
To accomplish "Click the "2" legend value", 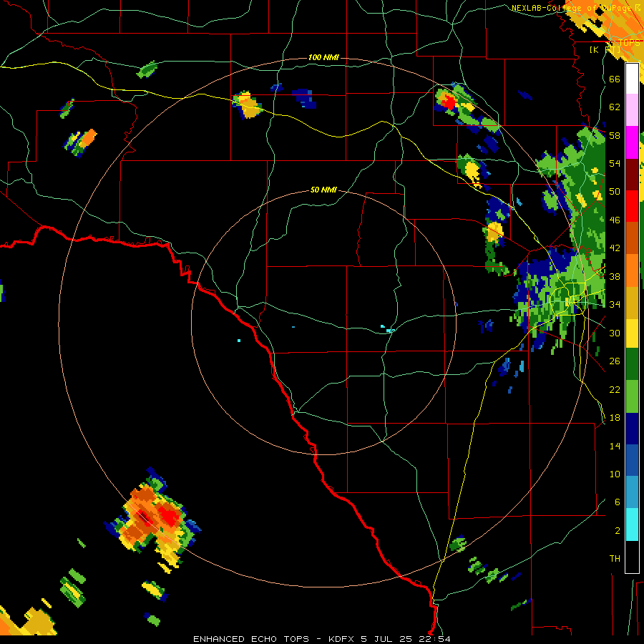I will point(617,530).
